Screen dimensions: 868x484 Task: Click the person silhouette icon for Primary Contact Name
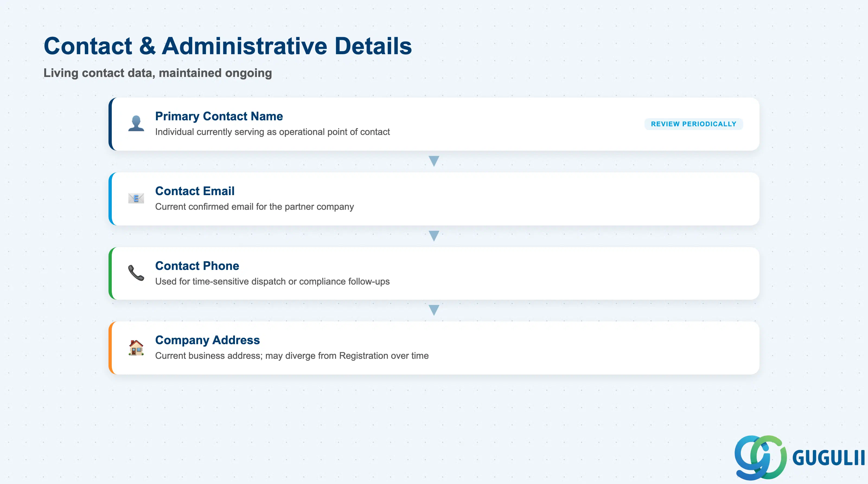136,124
